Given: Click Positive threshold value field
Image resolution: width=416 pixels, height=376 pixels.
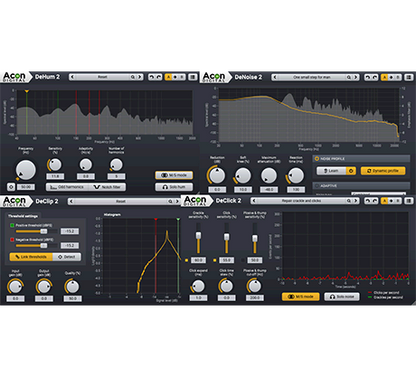Looking at the screenshot, I should (x=70, y=231).
